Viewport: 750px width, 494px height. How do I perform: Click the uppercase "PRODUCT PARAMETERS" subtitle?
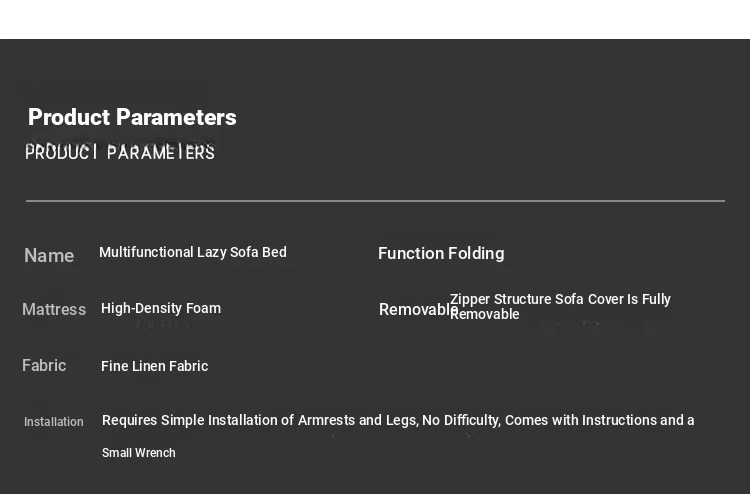click(120, 153)
